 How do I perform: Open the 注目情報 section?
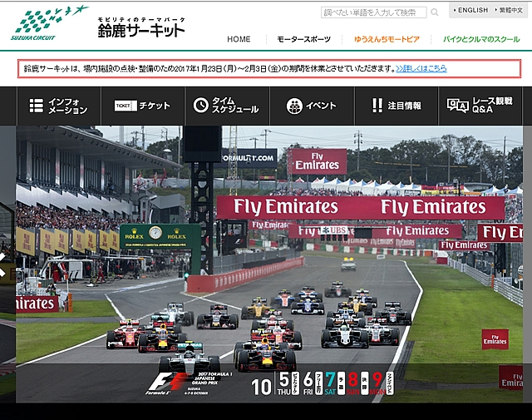397,106
